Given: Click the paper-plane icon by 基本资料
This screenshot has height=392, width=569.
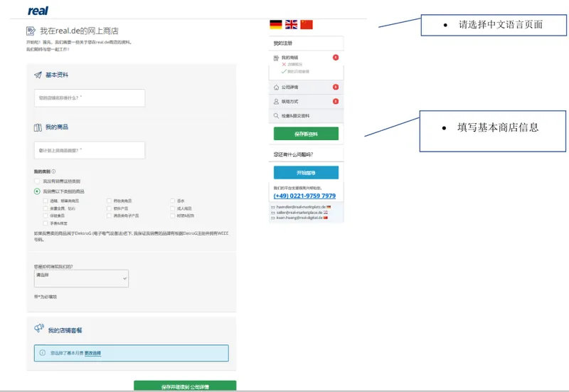Looking at the screenshot, I should tap(38, 75).
